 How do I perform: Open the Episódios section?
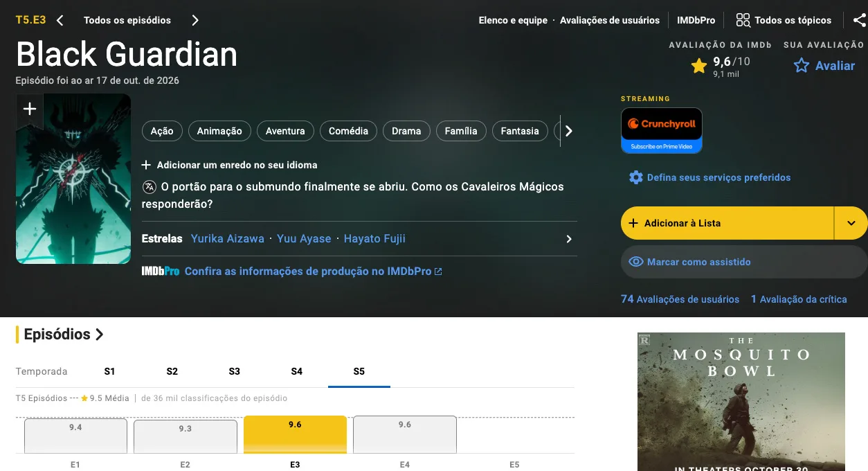pyautogui.click(x=64, y=335)
